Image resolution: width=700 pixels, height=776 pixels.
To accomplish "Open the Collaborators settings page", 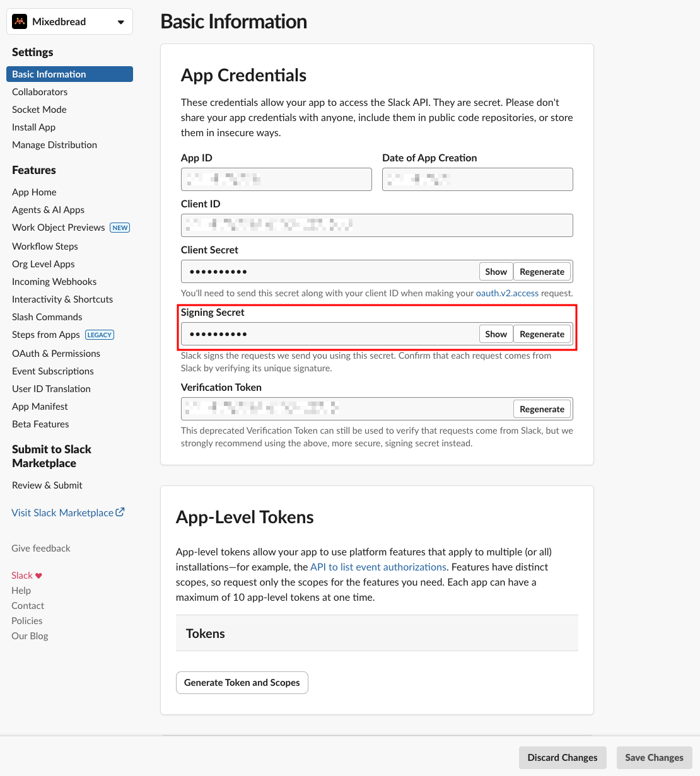I will tap(40, 92).
